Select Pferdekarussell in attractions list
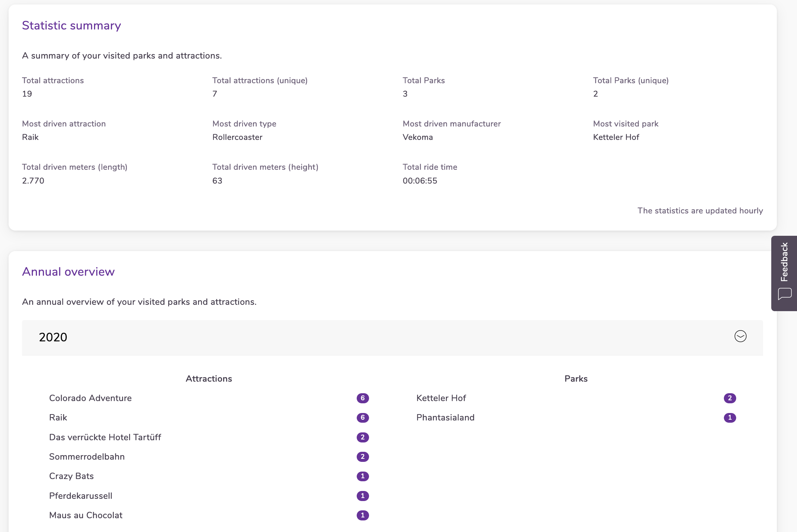Screen dimensions: 797x532 click(x=81, y=496)
